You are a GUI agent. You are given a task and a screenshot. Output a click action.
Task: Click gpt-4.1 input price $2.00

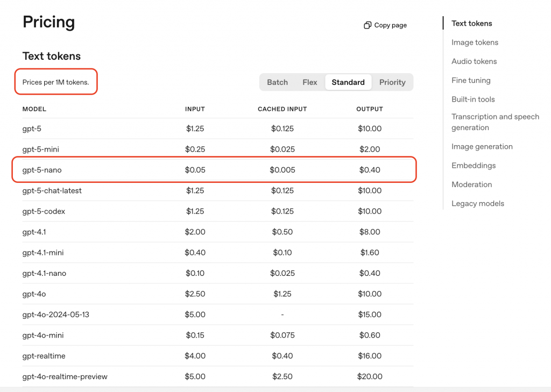coord(195,232)
